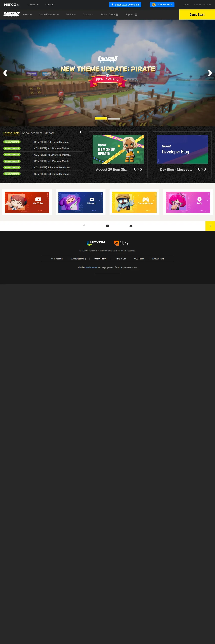
Task: Show previous Developer Blog card
Action: coord(199,169)
